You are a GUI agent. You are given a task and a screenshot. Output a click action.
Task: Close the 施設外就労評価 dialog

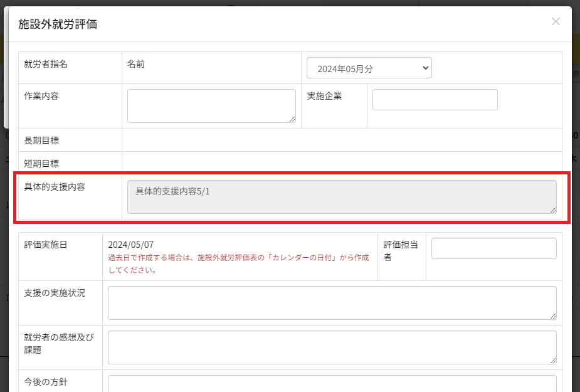[x=556, y=21]
